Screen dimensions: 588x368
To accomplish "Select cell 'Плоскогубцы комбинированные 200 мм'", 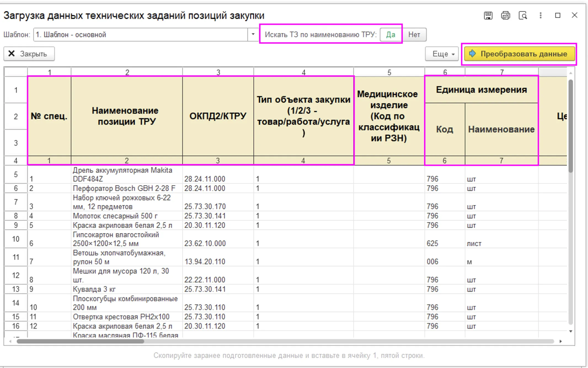I will pos(127,303).
